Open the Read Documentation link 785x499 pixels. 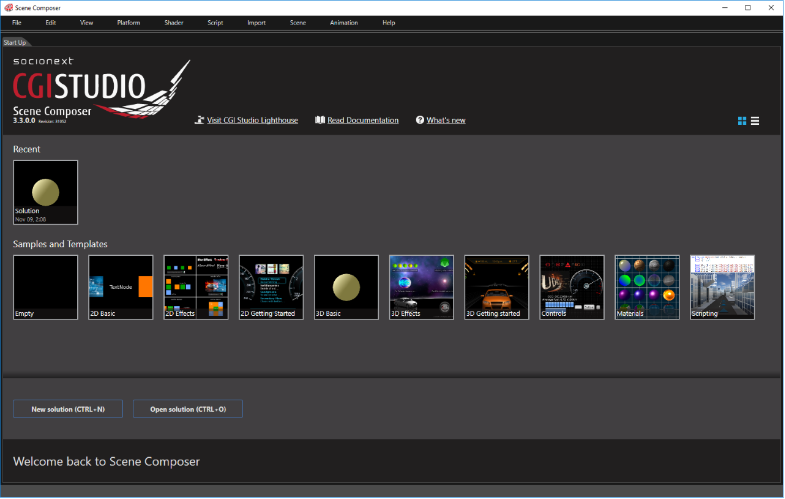(363, 120)
